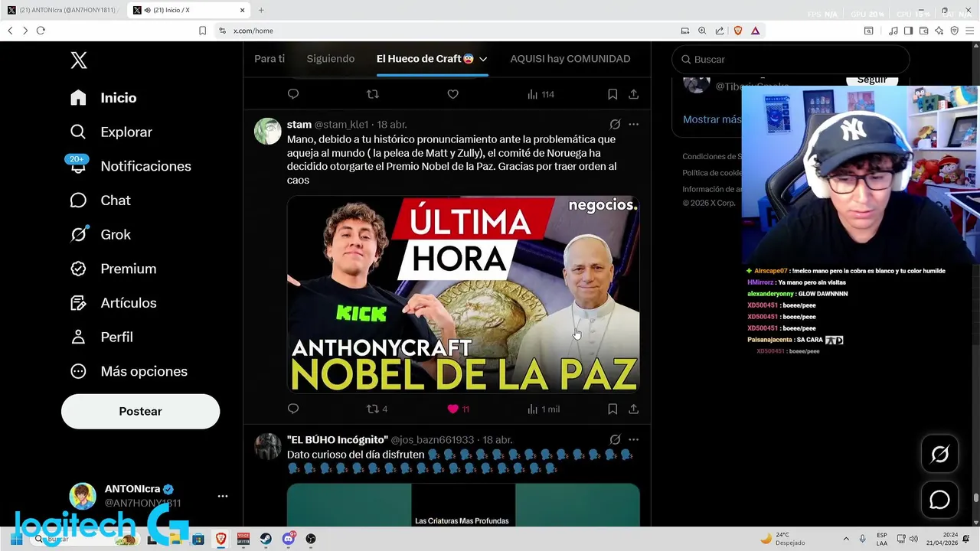The width and height of the screenshot is (980, 551).
Task: Open a new browser tab
Action: [x=261, y=10]
